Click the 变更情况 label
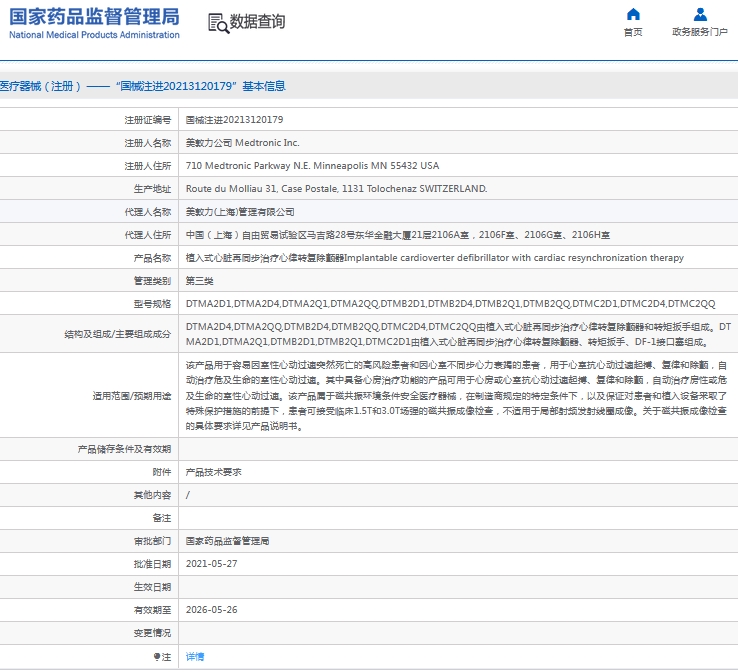Image resolution: width=738 pixels, height=672 pixels. click(152, 633)
